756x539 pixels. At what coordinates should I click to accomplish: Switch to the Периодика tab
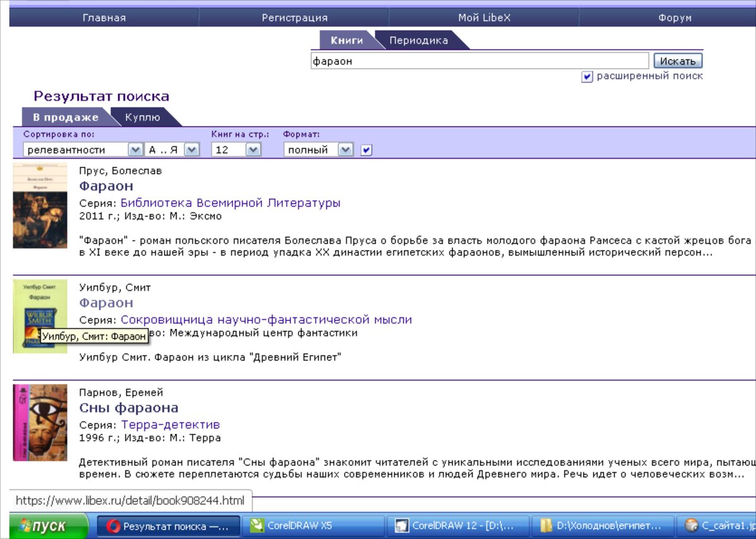tap(418, 40)
